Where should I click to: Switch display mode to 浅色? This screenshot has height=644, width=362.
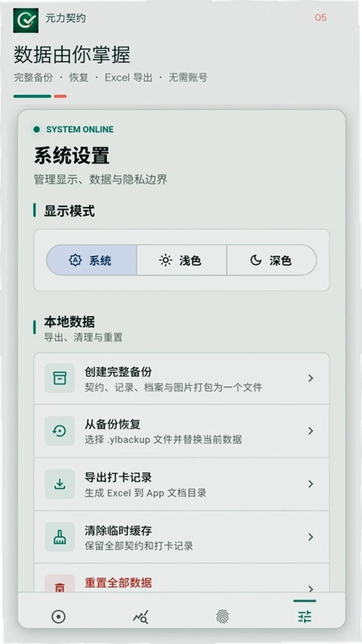coord(182,260)
